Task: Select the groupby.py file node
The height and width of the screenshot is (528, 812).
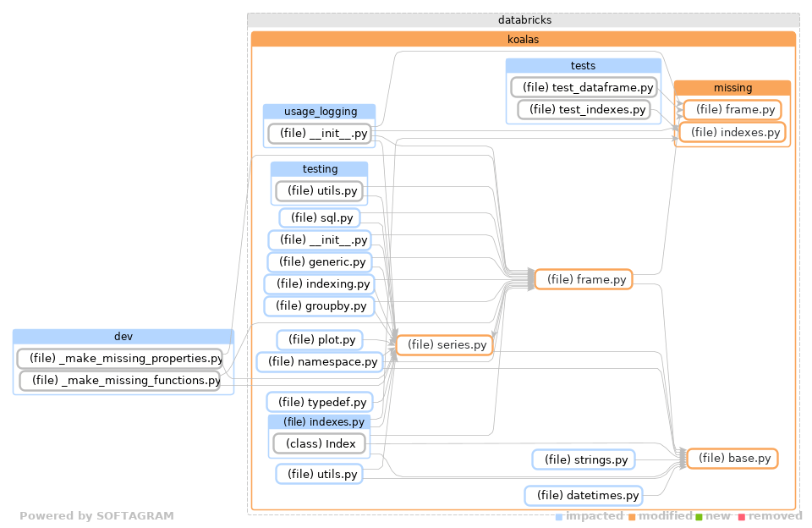Action: tap(319, 305)
